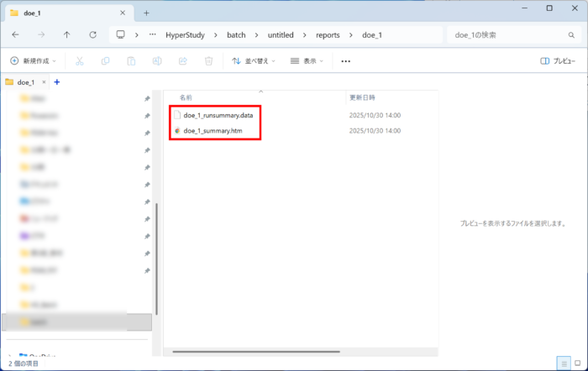Click reports in the breadcrumb path

point(328,34)
